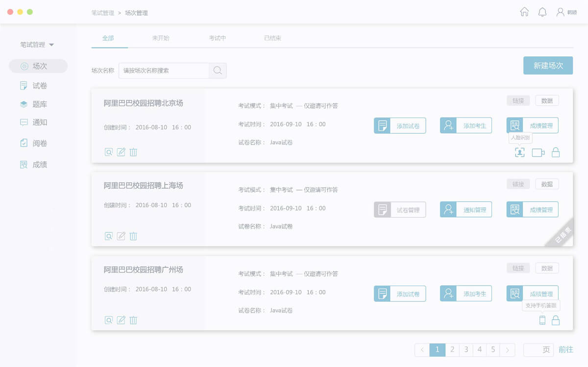Click 笔试管理 in the breadcrumb
This screenshot has width=588, height=367.
[x=103, y=13]
